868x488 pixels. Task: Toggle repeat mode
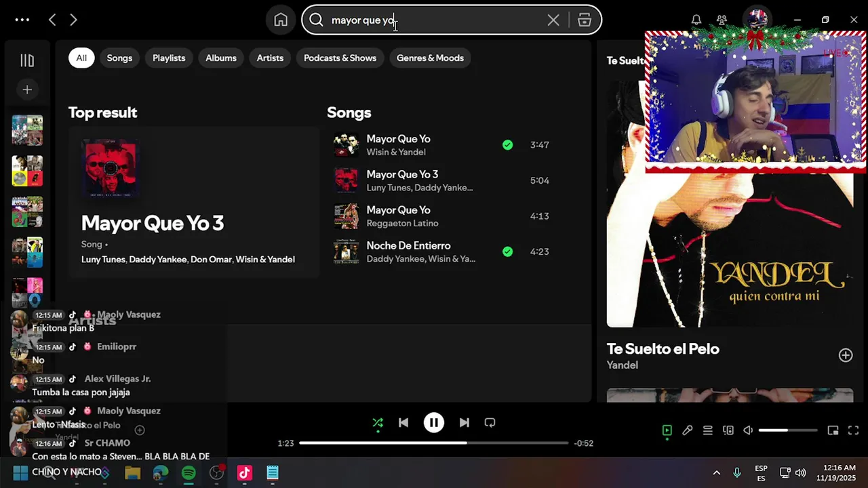coord(490,423)
